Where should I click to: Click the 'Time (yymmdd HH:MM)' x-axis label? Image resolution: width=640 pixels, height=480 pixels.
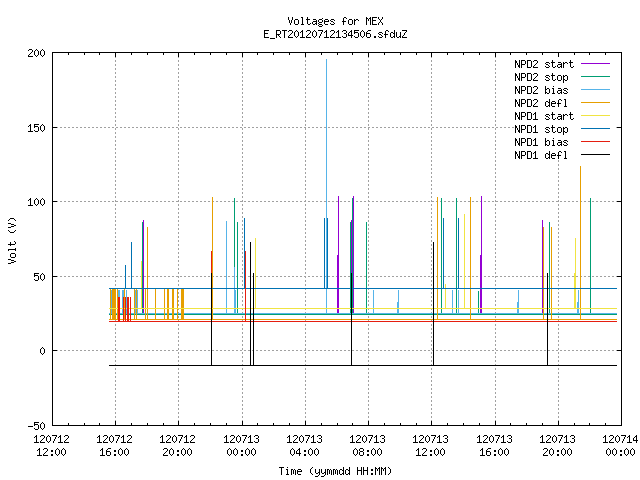click(335, 471)
